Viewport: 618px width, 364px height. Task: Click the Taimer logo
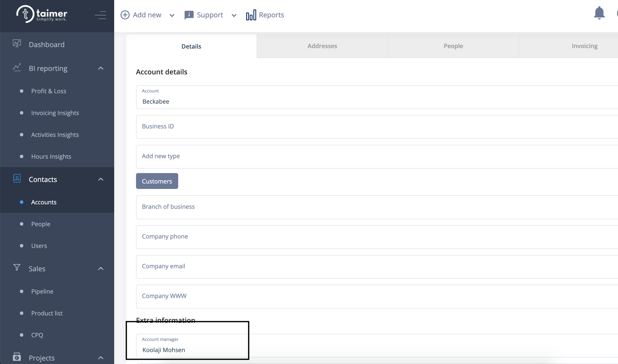(x=42, y=14)
